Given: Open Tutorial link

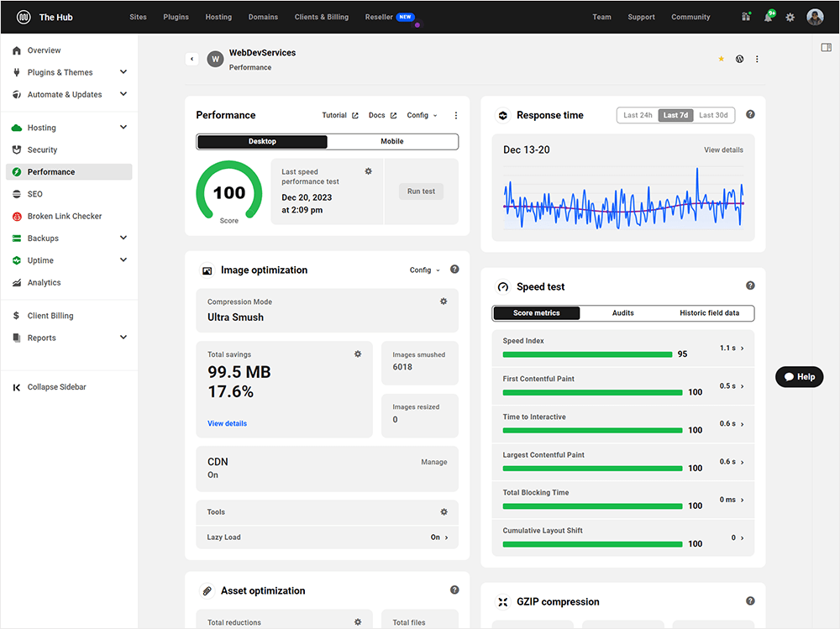Looking at the screenshot, I should (340, 115).
